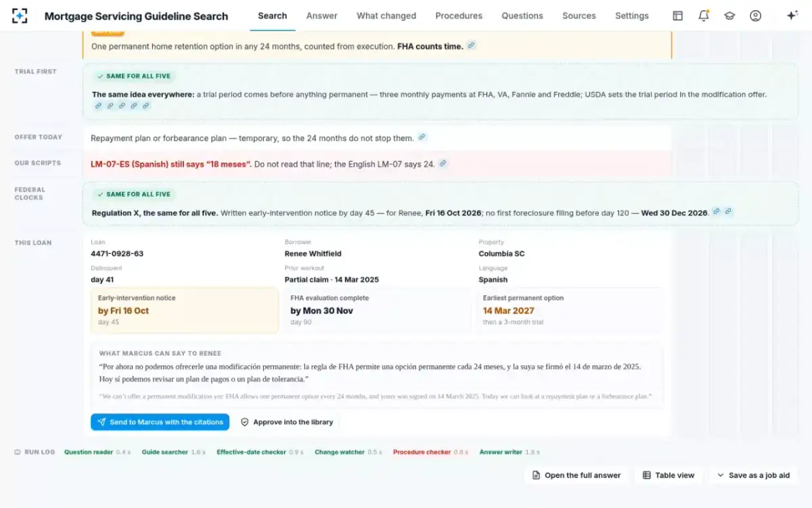The height and width of the screenshot is (508, 812).
Task: Open second citation link after 'Wed 30 Dec 2026'
Action: click(729, 211)
